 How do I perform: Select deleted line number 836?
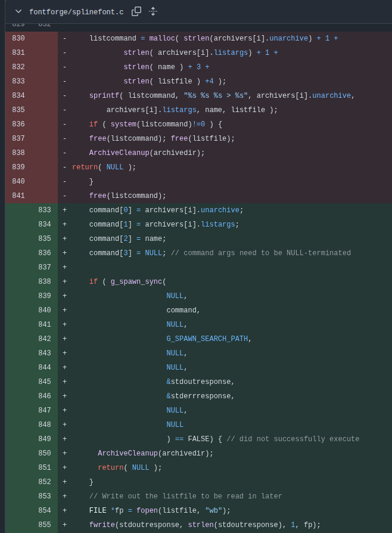coord(18,124)
